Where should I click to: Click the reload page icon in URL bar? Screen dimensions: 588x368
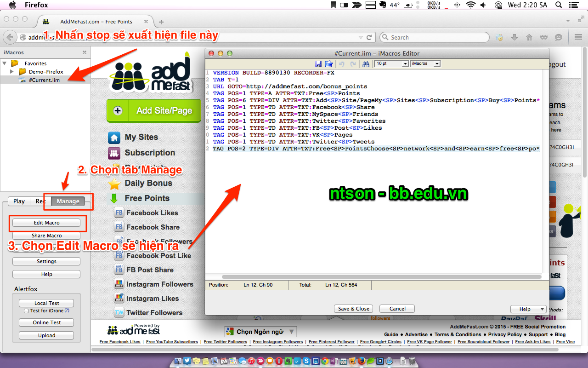369,37
